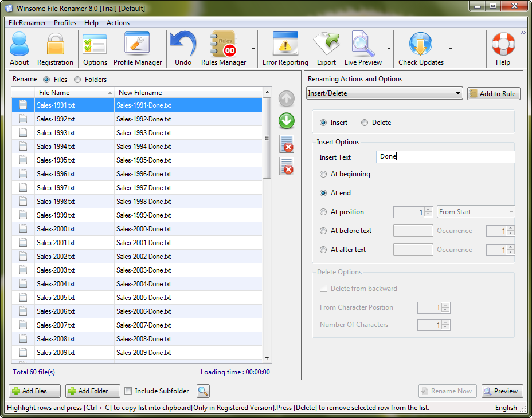Move selected file up with grey arrow

[287, 98]
